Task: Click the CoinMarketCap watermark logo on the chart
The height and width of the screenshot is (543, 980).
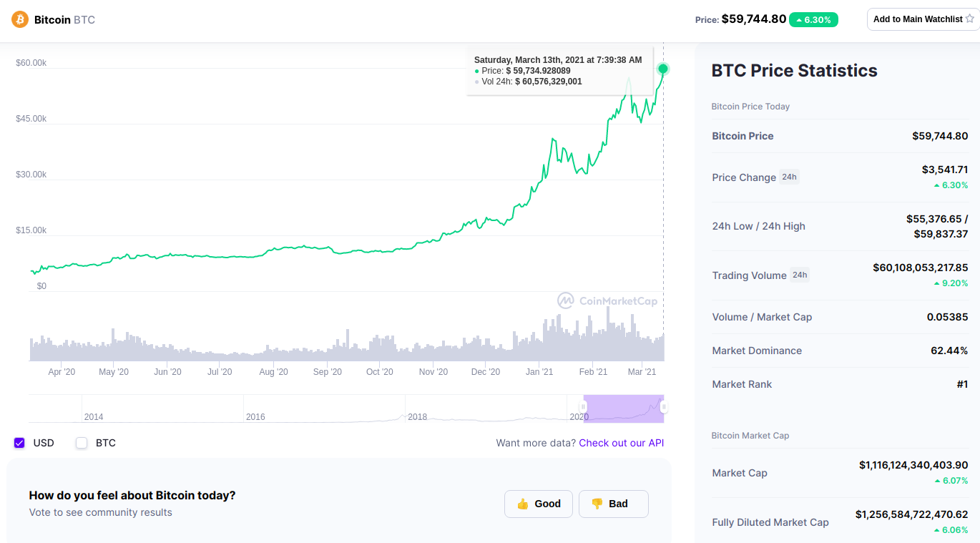Action: 566,300
